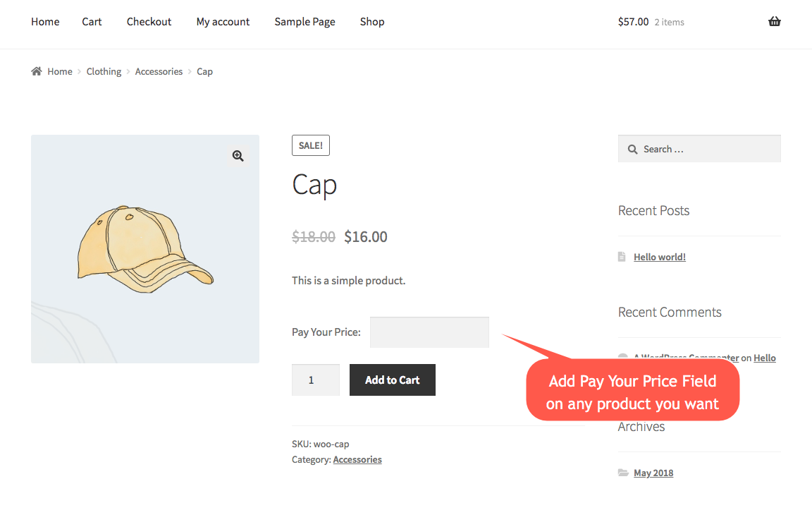This screenshot has width=812, height=515.
Task: Select the quantity input field
Action: 315,380
